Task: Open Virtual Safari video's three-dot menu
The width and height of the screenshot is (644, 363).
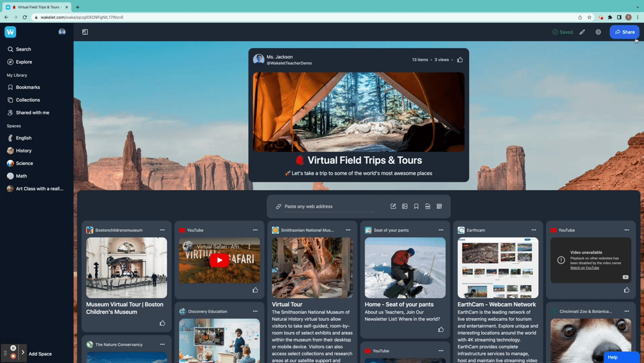Action: pyautogui.click(x=249, y=247)
